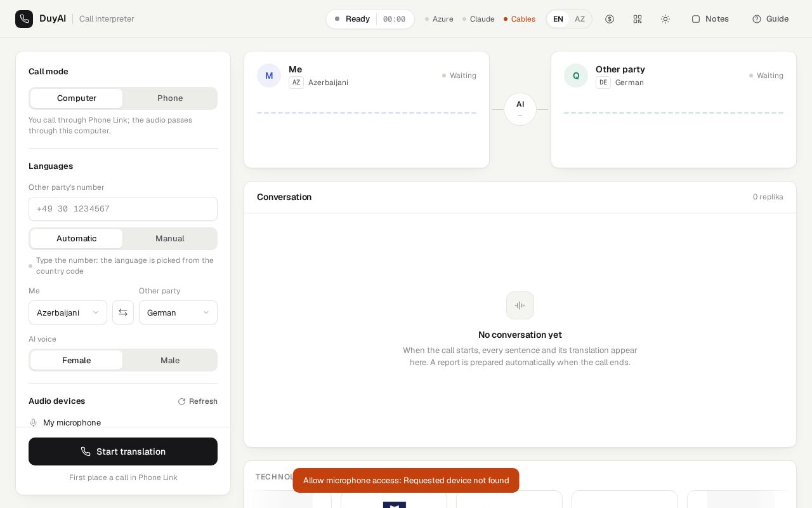The image size is (812, 508).
Task: Click the M avatar on the Me card
Action: 269,76
